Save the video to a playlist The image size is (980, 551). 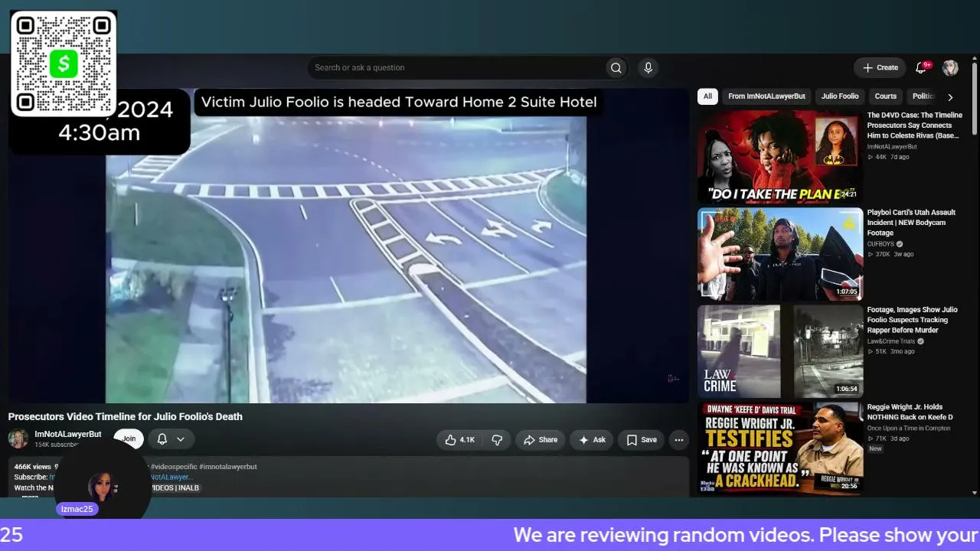click(642, 440)
